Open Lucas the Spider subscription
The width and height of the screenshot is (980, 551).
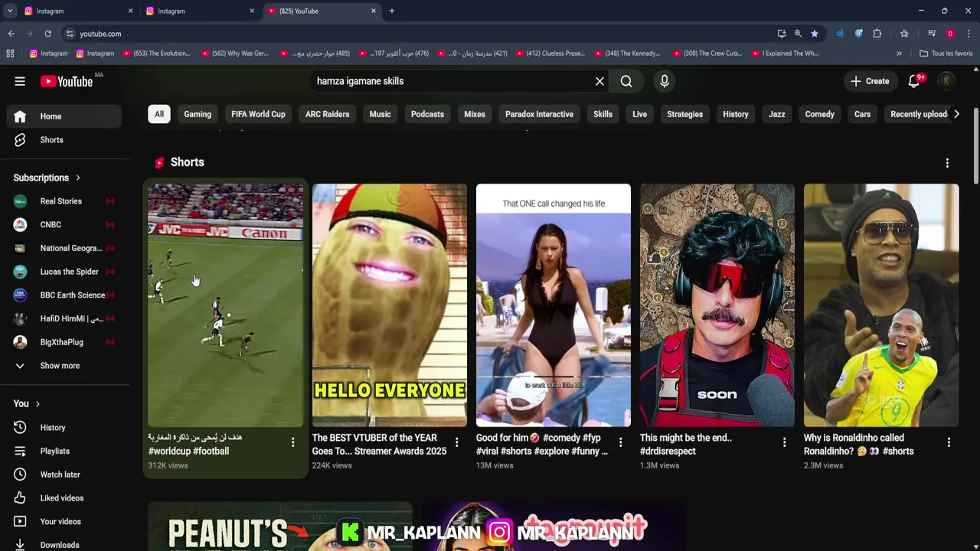coord(64,272)
